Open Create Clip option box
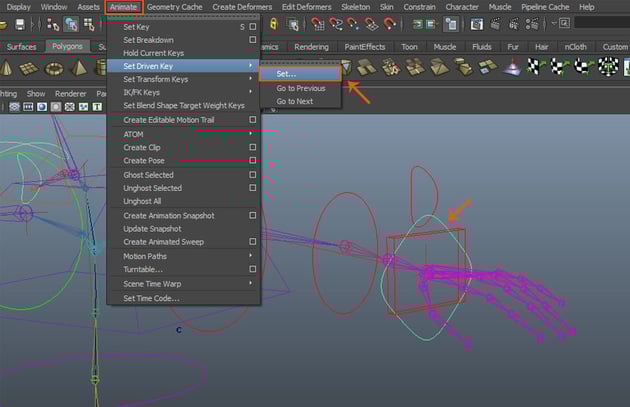 (x=253, y=147)
